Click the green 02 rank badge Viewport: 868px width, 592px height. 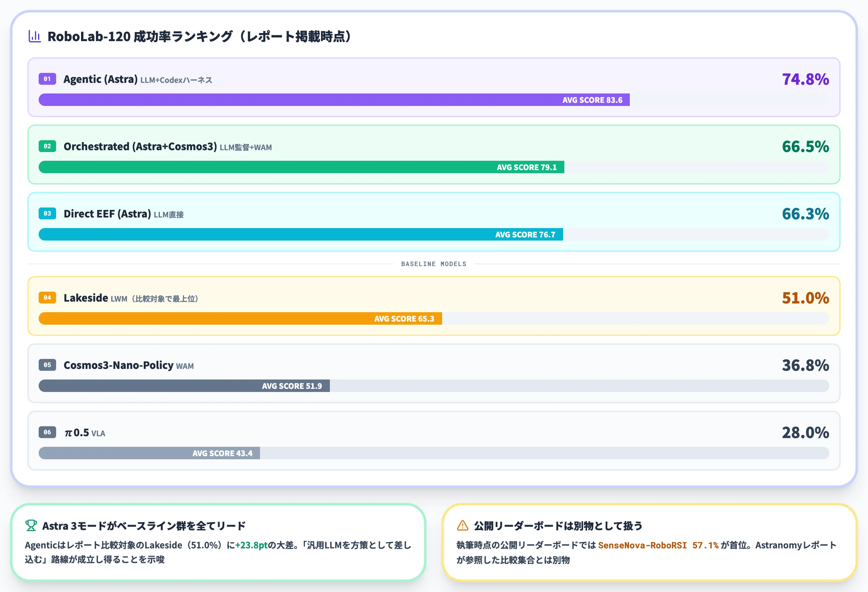click(x=47, y=146)
